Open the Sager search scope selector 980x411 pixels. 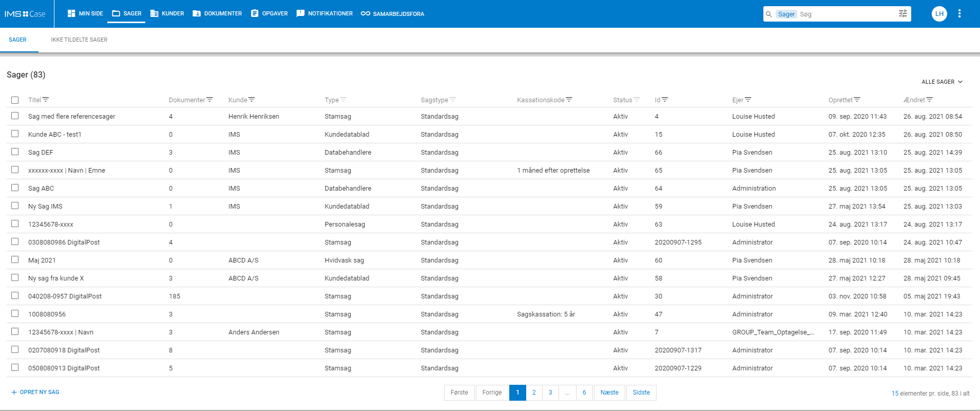click(x=786, y=14)
